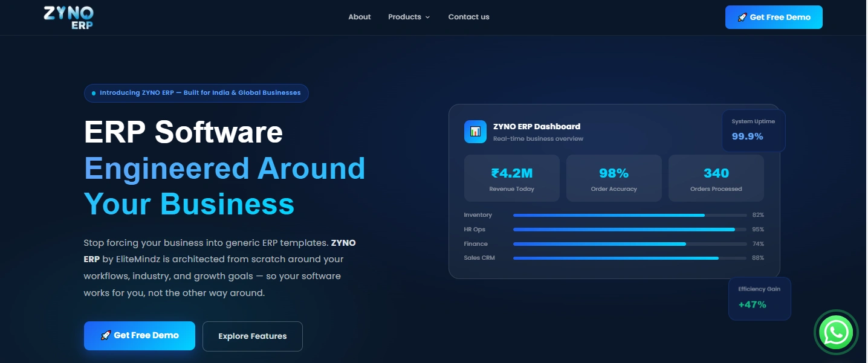Click the Finance 74% value
The width and height of the screenshot is (868, 363).
coord(758,244)
